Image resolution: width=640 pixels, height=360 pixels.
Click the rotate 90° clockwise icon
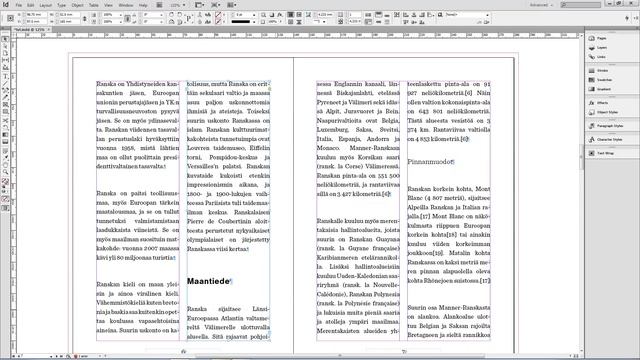(171, 15)
